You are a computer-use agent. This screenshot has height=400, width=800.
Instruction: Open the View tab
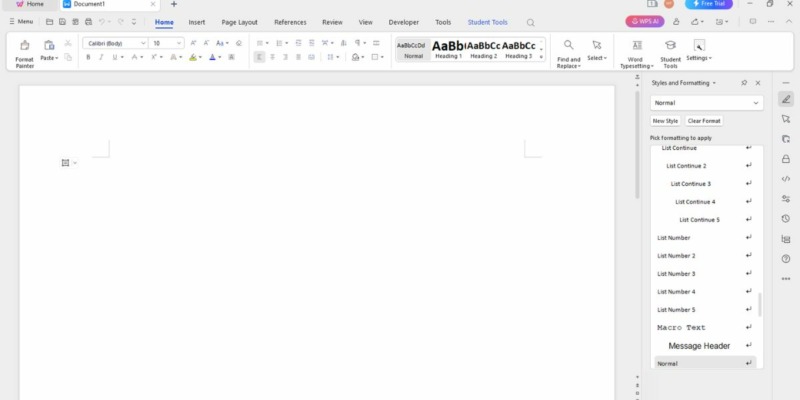[365, 22]
